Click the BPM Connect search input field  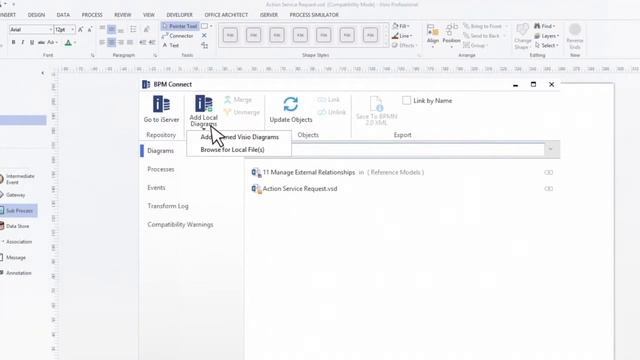pos(418,149)
